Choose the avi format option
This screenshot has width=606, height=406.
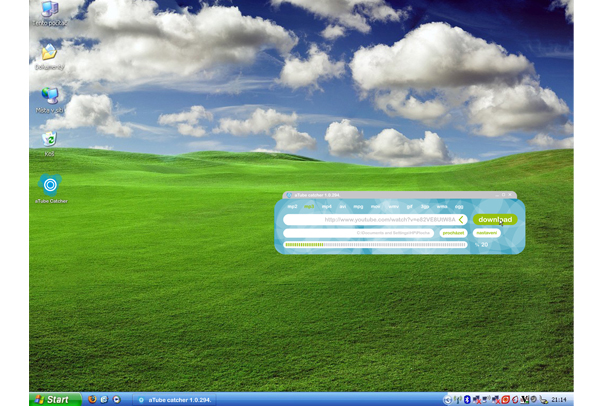[x=343, y=207]
